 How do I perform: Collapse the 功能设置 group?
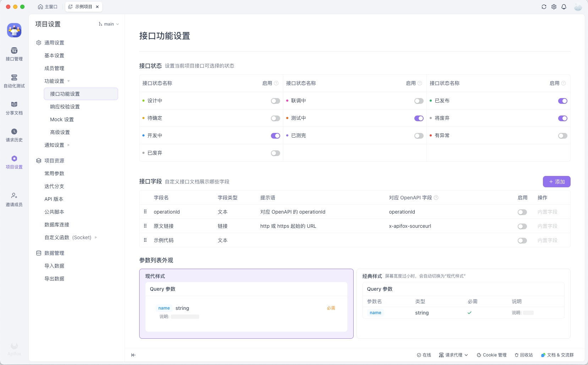click(x=69, y=81)
